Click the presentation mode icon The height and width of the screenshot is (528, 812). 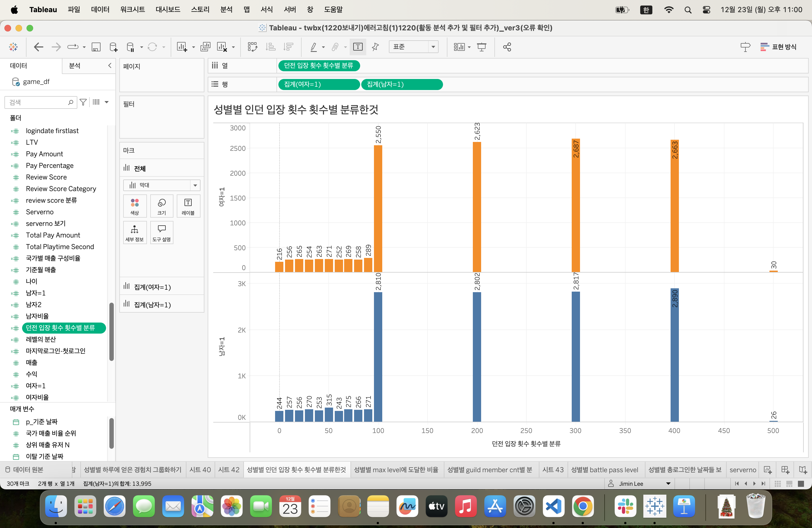coord(481,47)
